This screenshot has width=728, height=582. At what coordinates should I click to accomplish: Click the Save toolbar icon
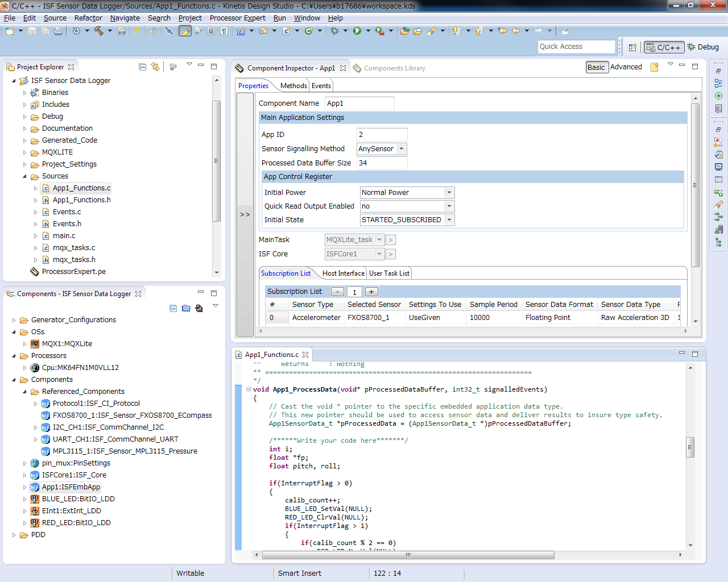[x=32, y=31]
